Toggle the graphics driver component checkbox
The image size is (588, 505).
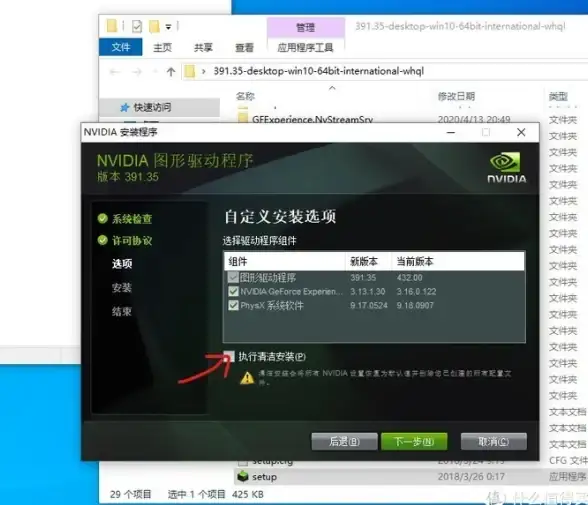click(233, 278)
